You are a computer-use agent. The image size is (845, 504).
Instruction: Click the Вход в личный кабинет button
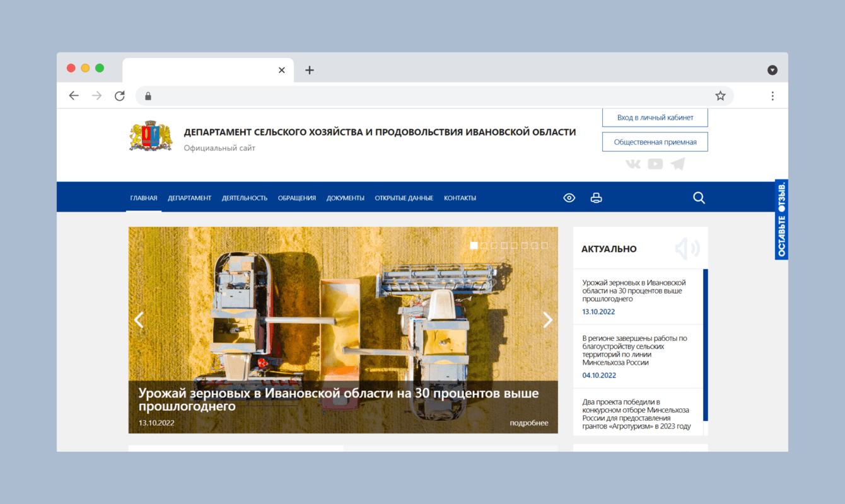coord(655,117)
